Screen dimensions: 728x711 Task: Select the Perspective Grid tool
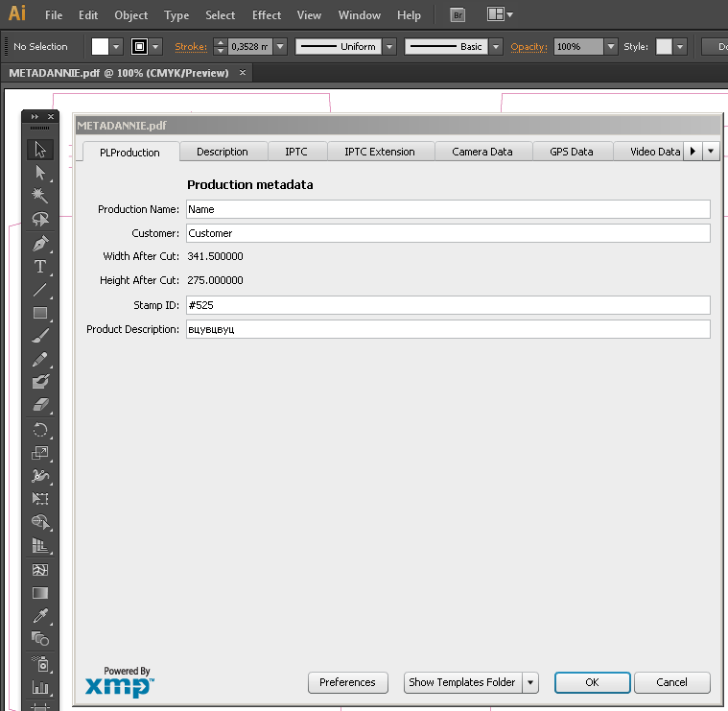pos(40,545)
